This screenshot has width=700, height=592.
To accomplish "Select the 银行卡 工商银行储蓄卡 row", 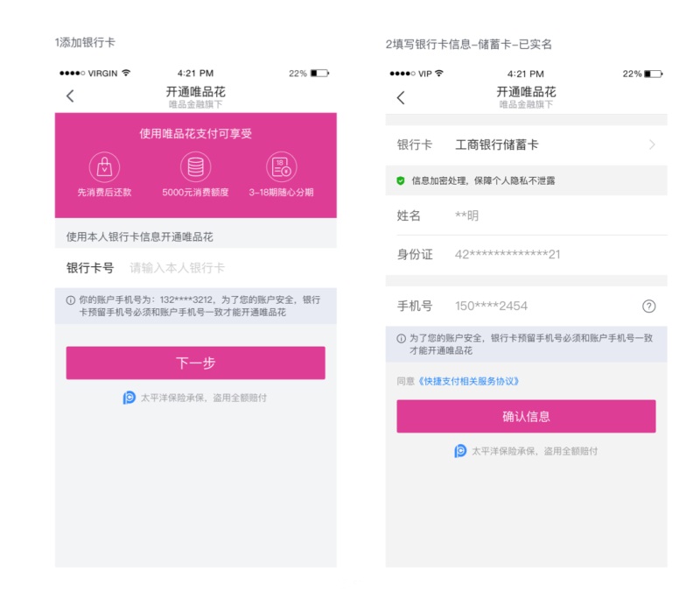I will tap(527, 144).
